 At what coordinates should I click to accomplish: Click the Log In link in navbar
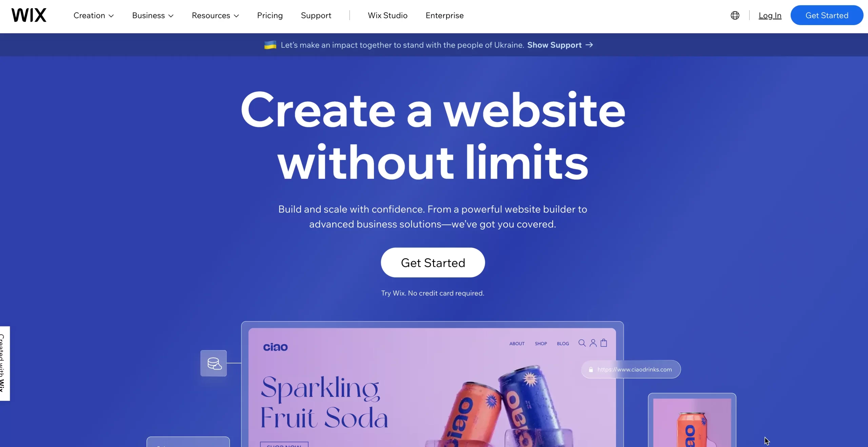(x=770, y=15)
